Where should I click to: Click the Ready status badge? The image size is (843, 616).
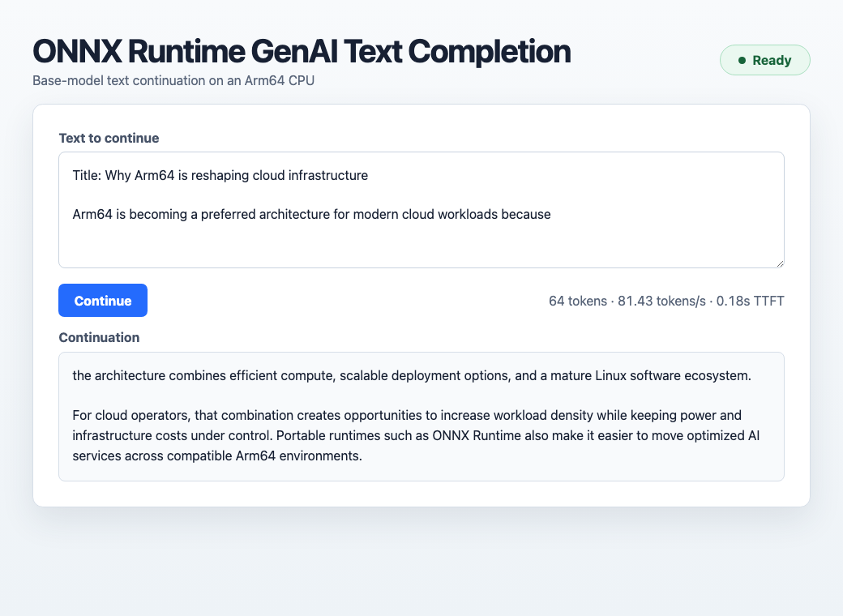pos(764,60)
